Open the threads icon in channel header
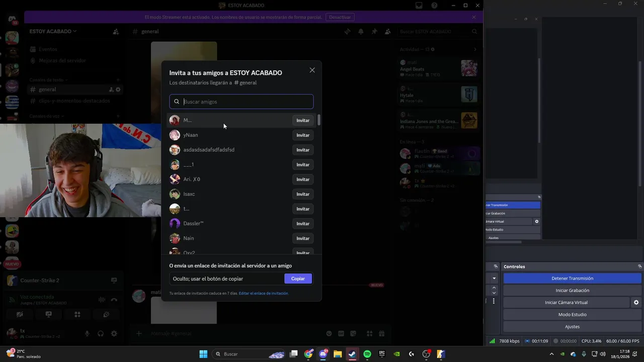Image resolution: width=644 pixels, height=362 pixels. (x=347, y=31)
